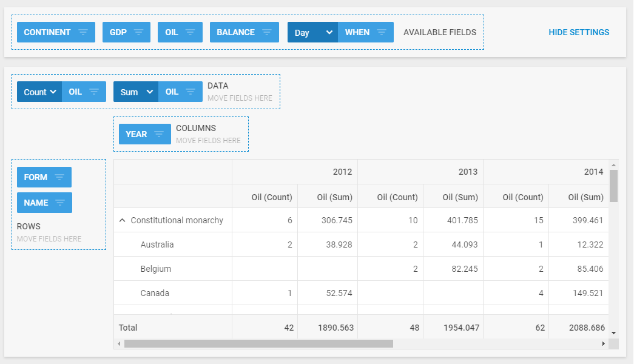The image size is (634, 364).
Task: Open the Sum aggregation dropdown
Action: (136, 92)
